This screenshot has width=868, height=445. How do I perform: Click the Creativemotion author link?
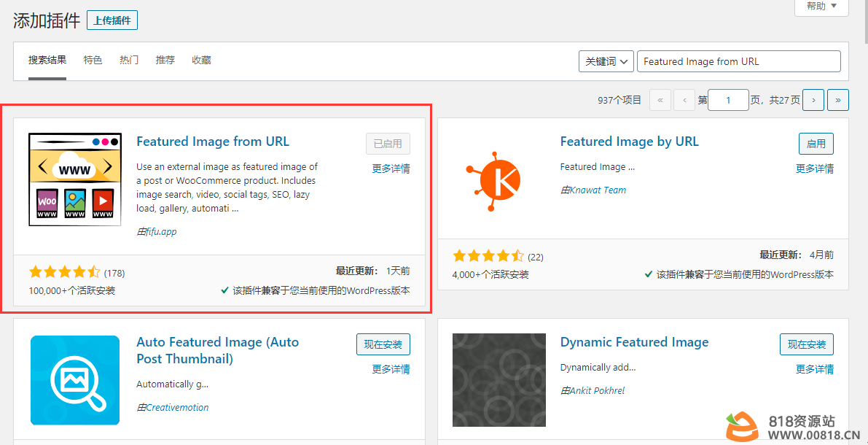click(x=177, y=407)
